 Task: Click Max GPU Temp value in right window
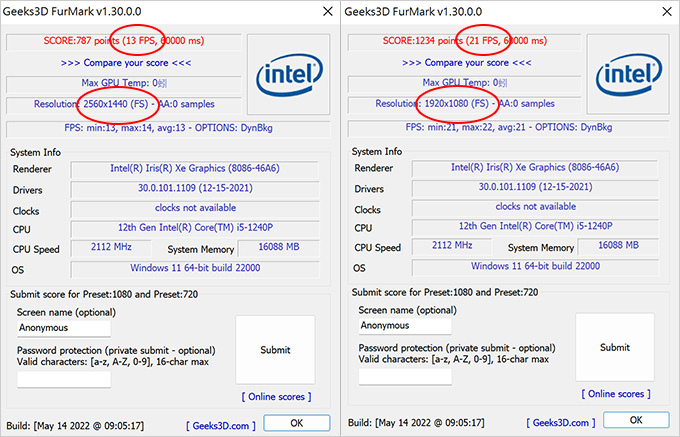[x=464, y=83]
